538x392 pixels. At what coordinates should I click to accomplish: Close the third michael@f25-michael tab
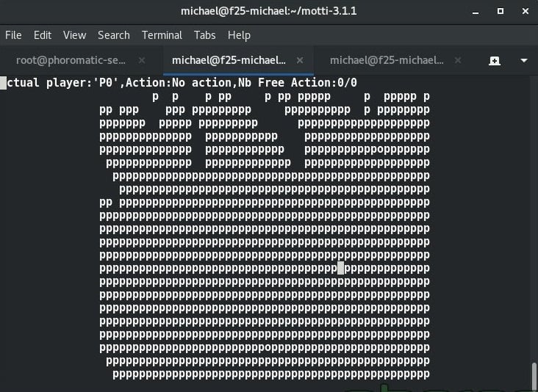457,60
